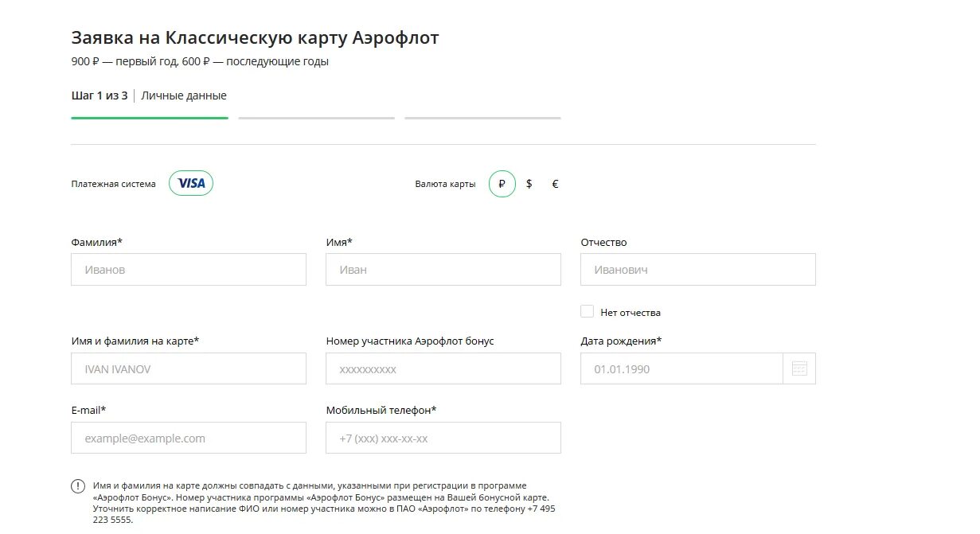Click the "Мобильный телефон*" label

[x=381, y=410]
